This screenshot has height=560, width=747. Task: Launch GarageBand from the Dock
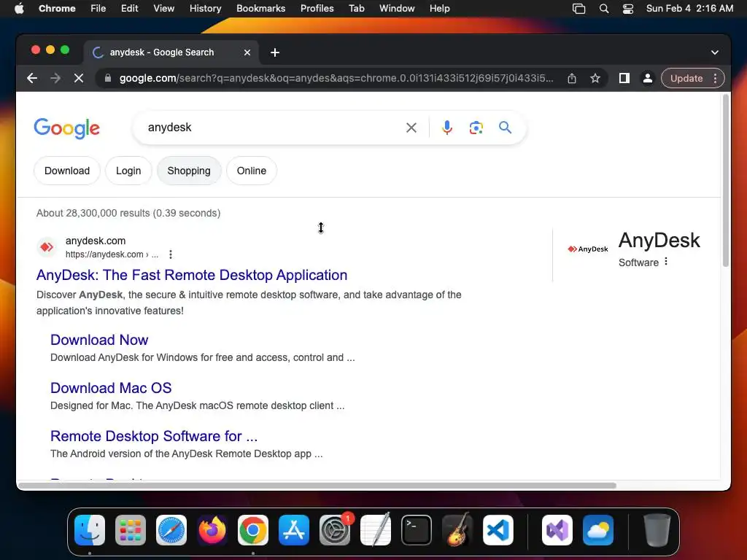[x=457, y=530]
